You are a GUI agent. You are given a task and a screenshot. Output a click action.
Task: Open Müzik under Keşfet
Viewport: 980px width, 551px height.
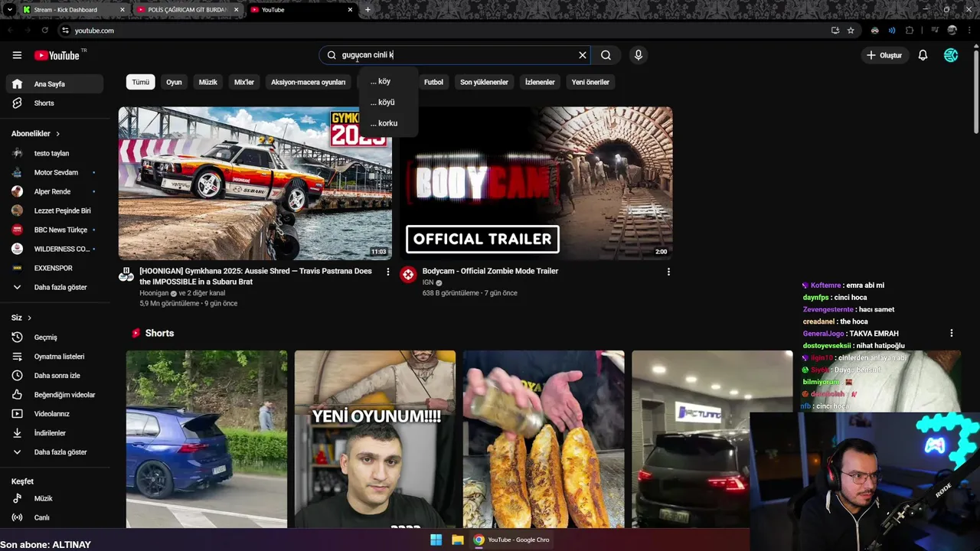point(54,498)
